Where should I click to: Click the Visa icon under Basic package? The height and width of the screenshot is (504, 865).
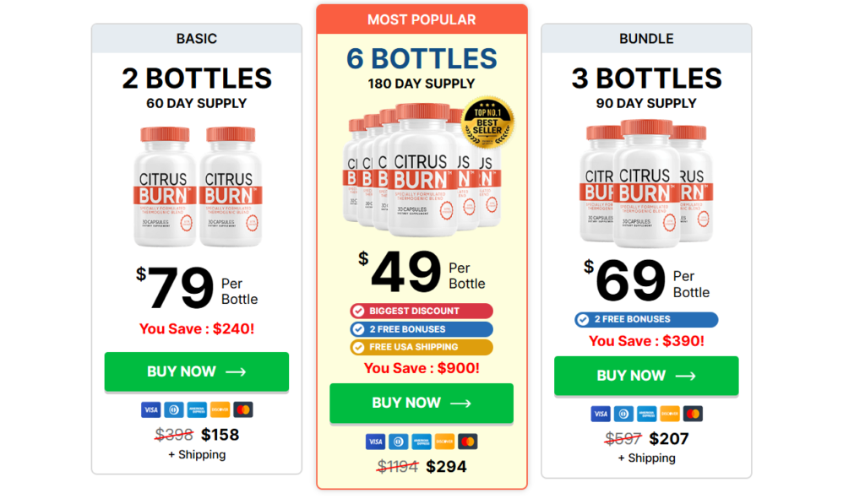pyautogui.click(x=150, y=410)
